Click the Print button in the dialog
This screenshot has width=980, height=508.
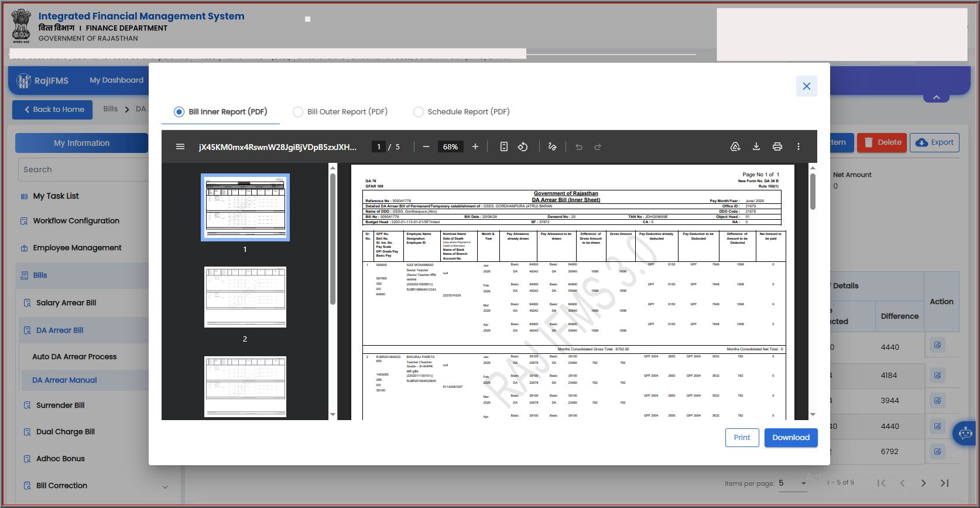pyautogui.click(x=742, y=438)
